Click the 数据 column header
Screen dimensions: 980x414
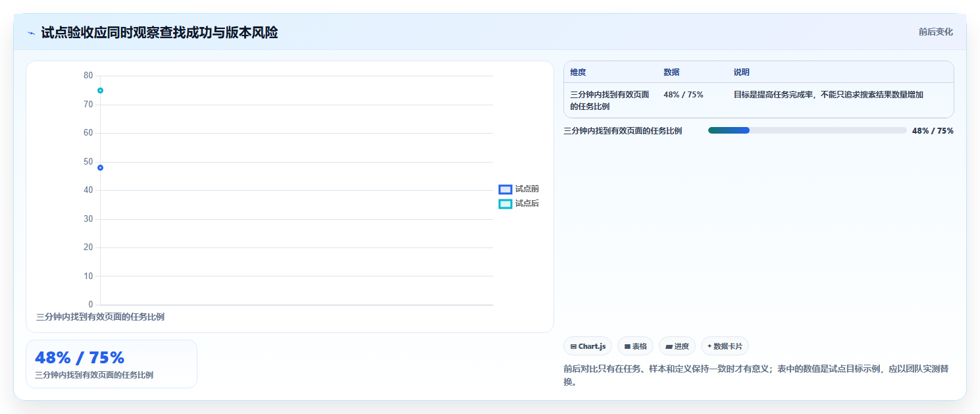[x=671, y=72]
